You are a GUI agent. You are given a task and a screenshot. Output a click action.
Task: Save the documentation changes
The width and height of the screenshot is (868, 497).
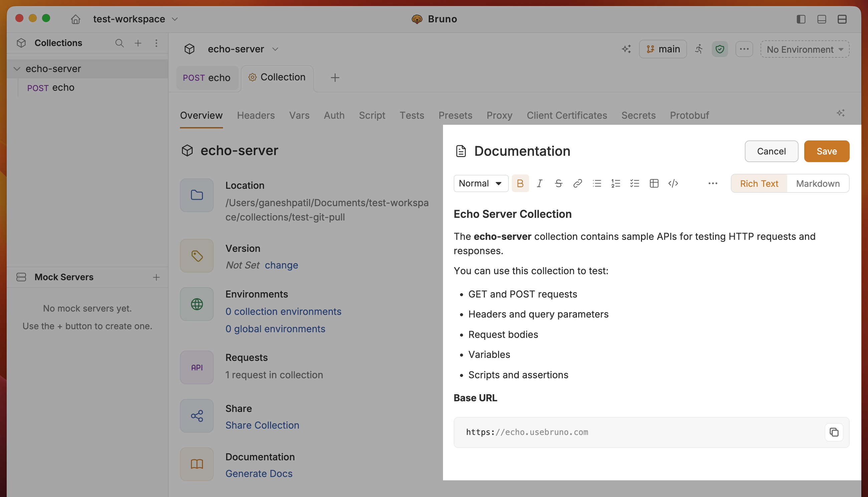(827, 151)
